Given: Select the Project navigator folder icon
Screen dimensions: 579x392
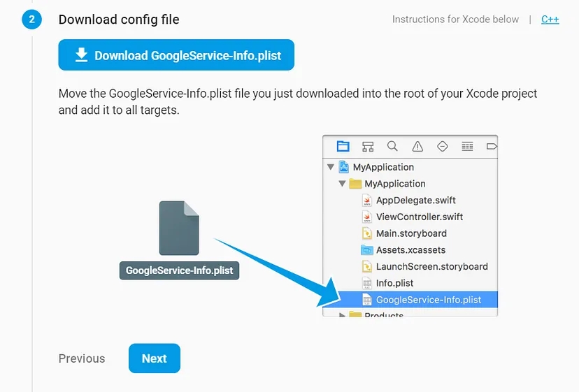Looking at the screenshot, I should [343, 146].
